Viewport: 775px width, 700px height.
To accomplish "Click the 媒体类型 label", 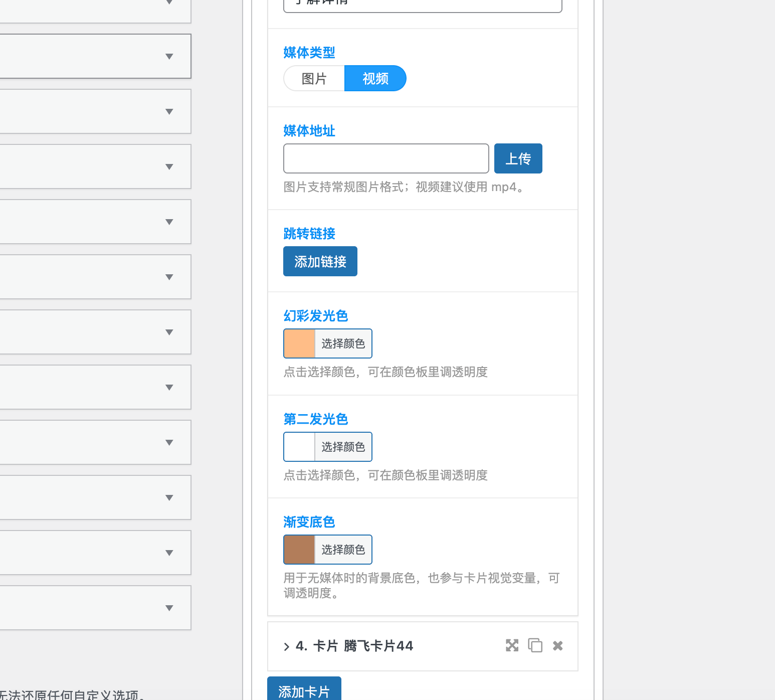I will click(309, 52).
